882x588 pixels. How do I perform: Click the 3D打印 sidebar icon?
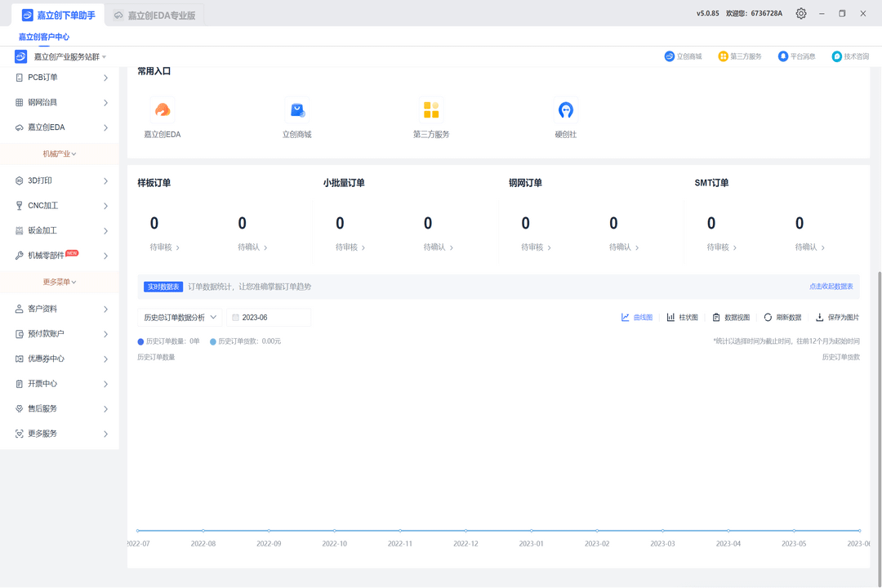point(19,180)
